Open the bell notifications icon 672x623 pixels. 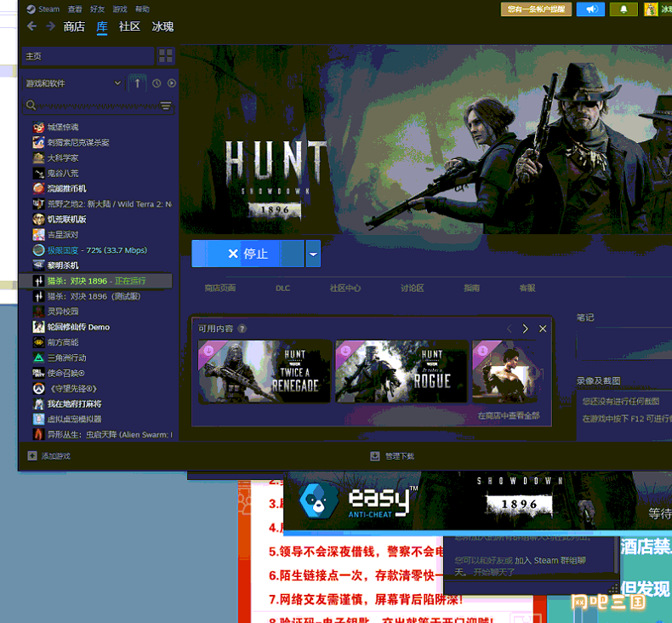click(624, 9)
